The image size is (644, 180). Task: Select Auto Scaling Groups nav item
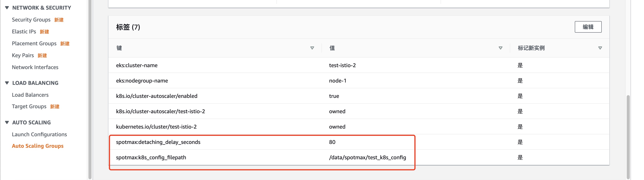pos(38,146)
